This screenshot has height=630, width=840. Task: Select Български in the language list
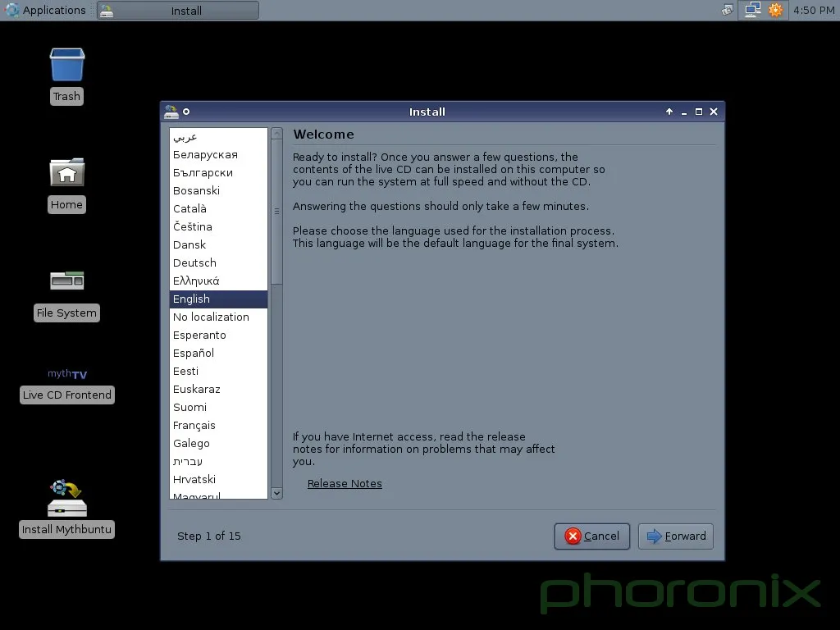point(218,173)
